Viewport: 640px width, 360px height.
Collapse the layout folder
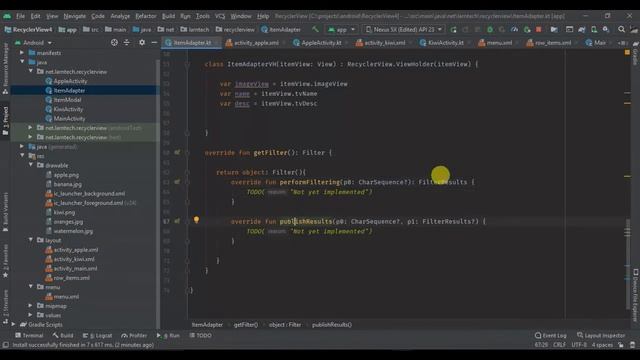click(x=31, y=240)
